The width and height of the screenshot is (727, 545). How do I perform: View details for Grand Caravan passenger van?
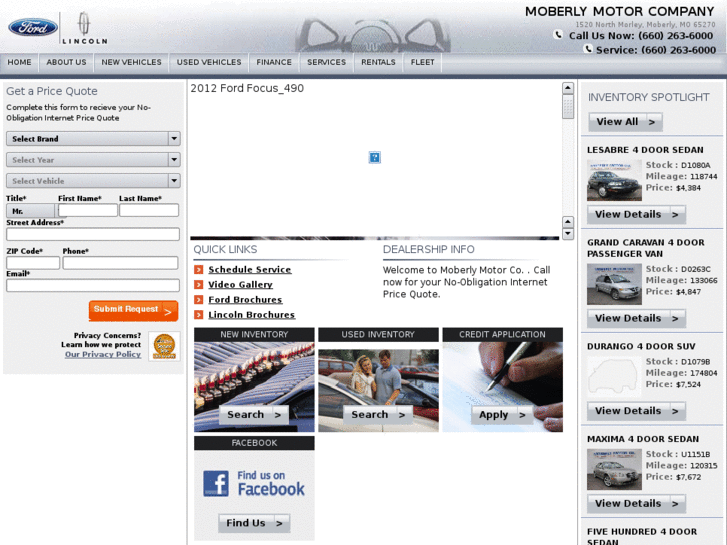point(636,319)
